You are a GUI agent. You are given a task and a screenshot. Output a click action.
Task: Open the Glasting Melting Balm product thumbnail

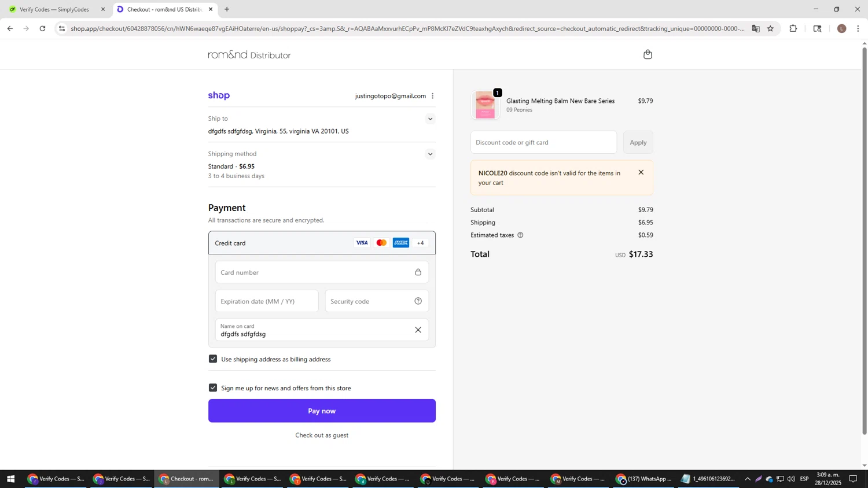tap(485, 105)
